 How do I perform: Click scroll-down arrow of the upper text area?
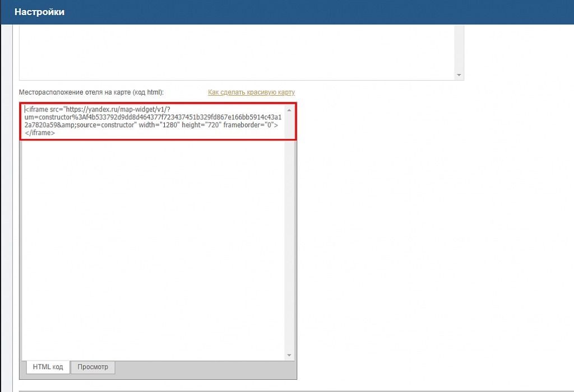(x=459, y=75)
